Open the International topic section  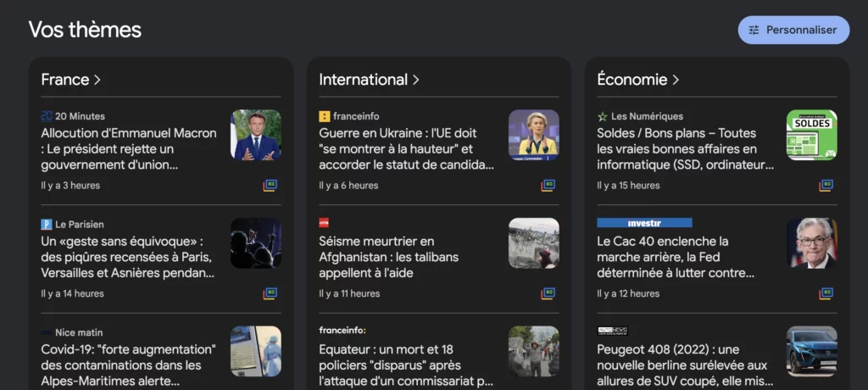(x=370, y=80)
